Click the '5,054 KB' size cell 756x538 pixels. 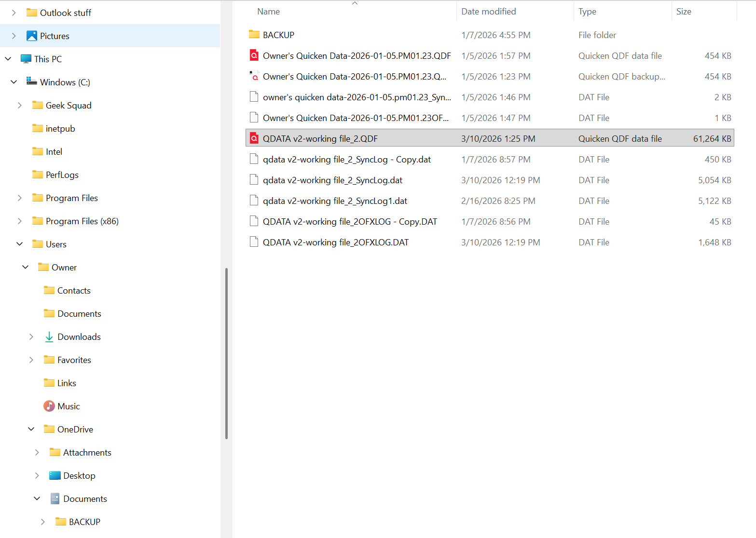[x=715, y=180]
